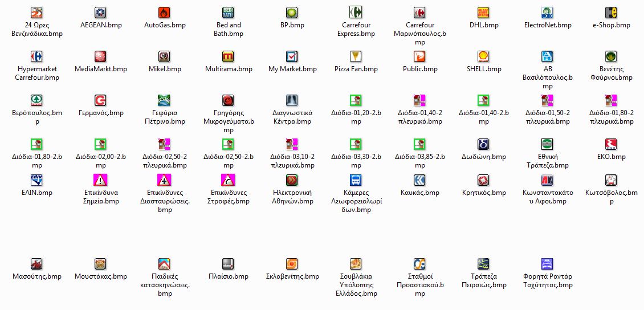
Task: Select the 24 Ώρες Βενζινάδικα.bmp icon
Action: pos(37,13)
